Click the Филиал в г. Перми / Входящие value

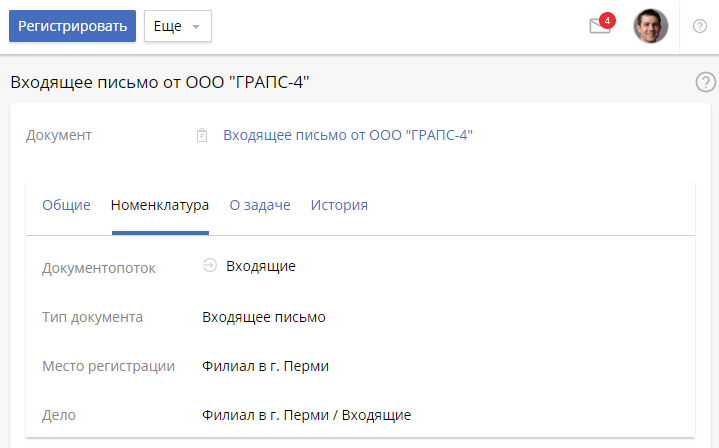[x=306, y=414]
